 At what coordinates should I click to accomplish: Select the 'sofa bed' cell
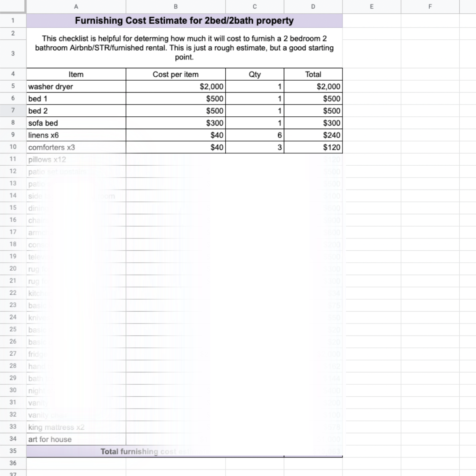[76, 123]
